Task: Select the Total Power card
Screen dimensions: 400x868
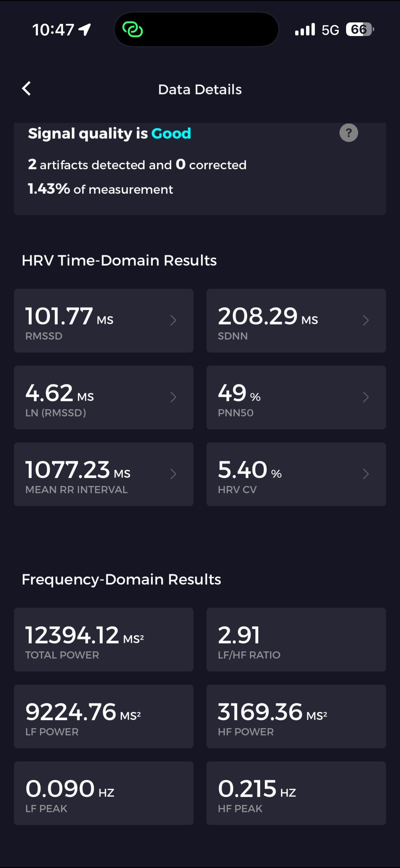Action: point(104,639)
